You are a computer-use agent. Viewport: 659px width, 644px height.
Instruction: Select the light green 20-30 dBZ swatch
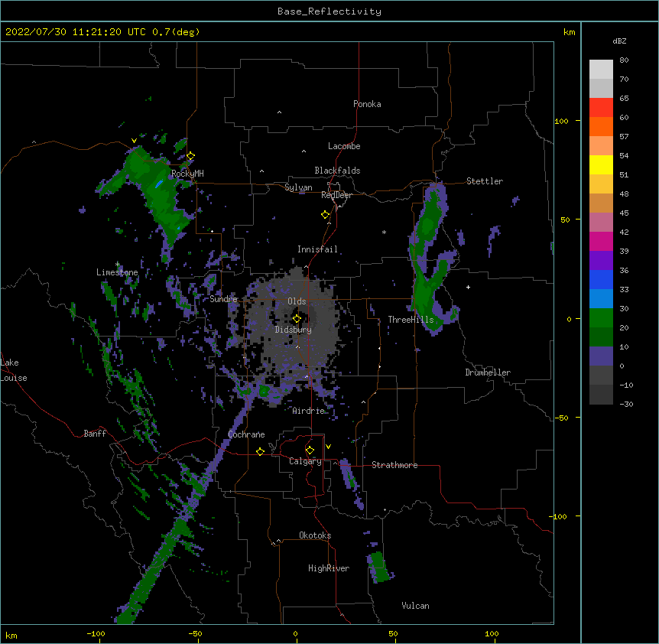pos(601,318)
